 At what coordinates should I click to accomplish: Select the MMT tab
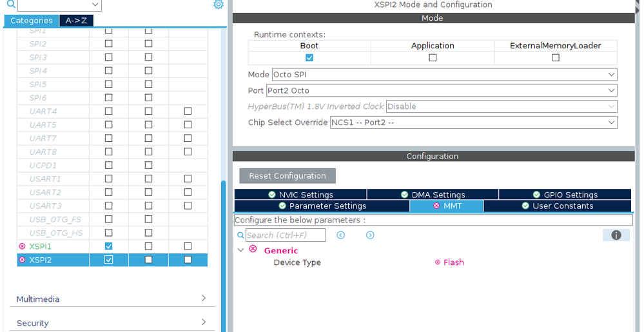[x=447, y=206]
